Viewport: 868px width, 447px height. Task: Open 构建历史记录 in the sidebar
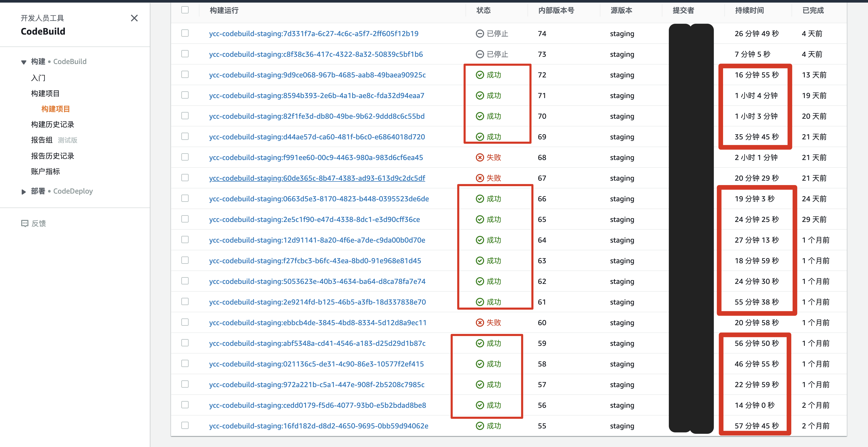(52, 125)
